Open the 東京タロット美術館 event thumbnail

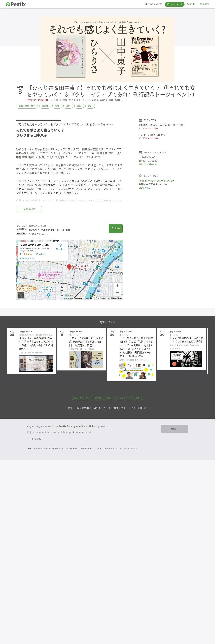pyautogui.click(x=36, y=363)
